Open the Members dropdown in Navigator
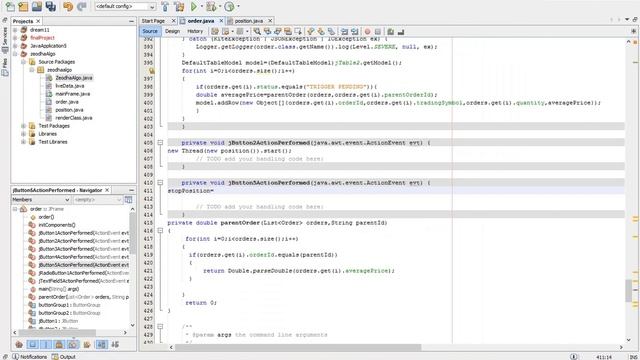640x360 pixels. pyautogui.click(x=41, y=200)
